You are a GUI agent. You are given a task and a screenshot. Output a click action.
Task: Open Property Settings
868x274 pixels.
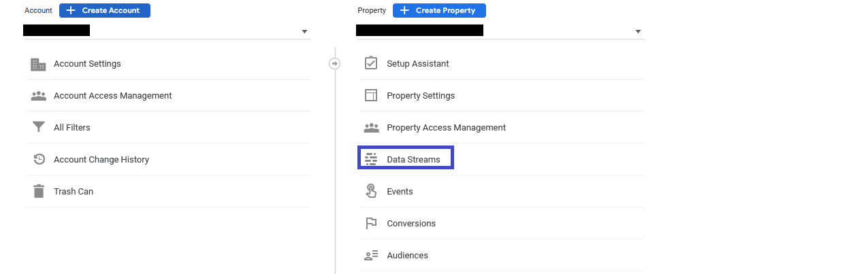coord(502,96)
